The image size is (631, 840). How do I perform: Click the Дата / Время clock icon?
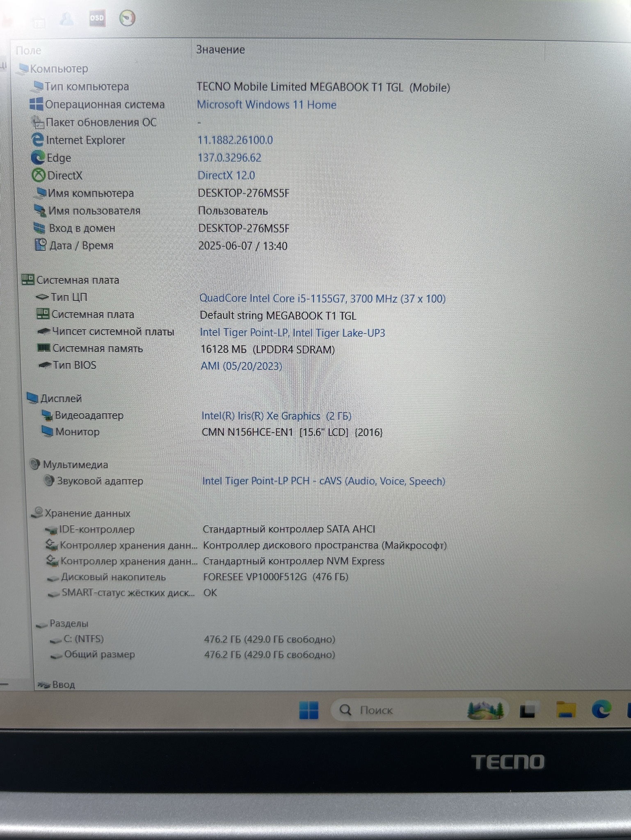coord(41,245)
